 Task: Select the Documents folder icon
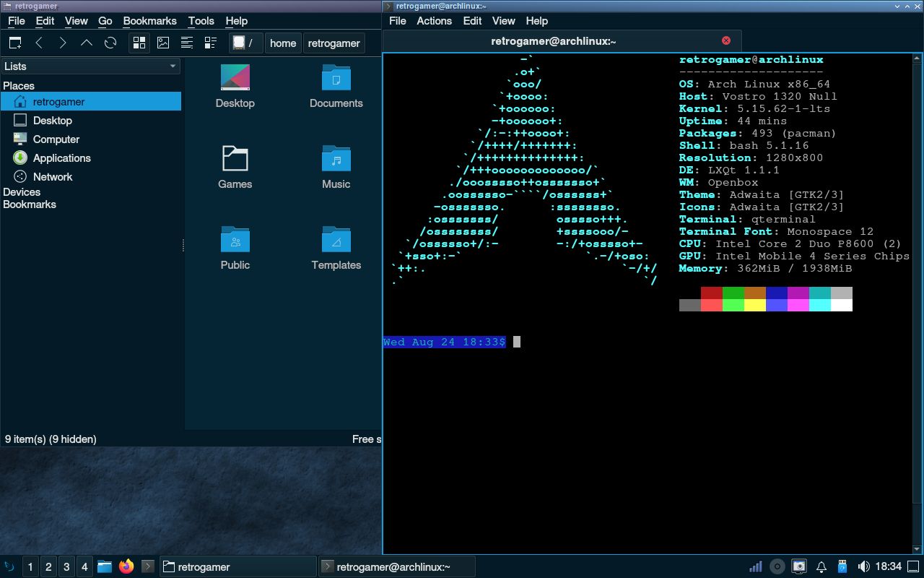pos(336,86)
